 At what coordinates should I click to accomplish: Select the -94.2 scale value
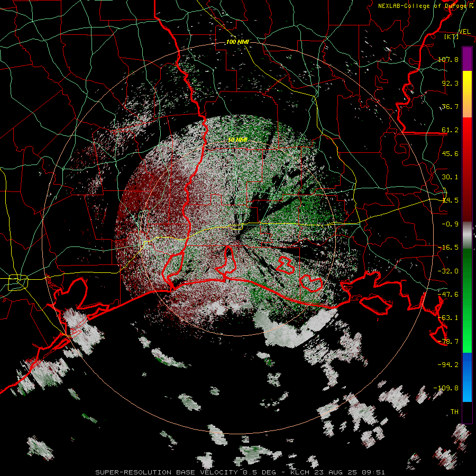[x=448, y=365]
